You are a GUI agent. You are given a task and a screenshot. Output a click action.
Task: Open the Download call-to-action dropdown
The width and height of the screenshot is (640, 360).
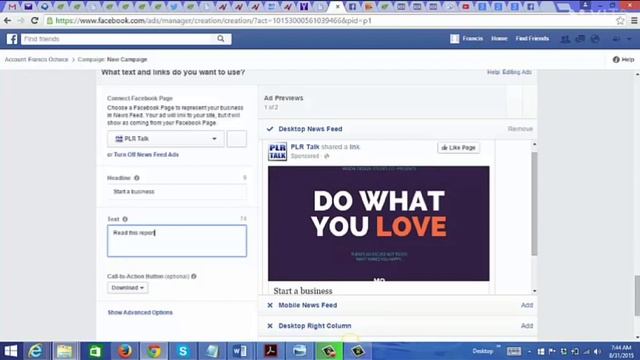[x=128, y=288]
